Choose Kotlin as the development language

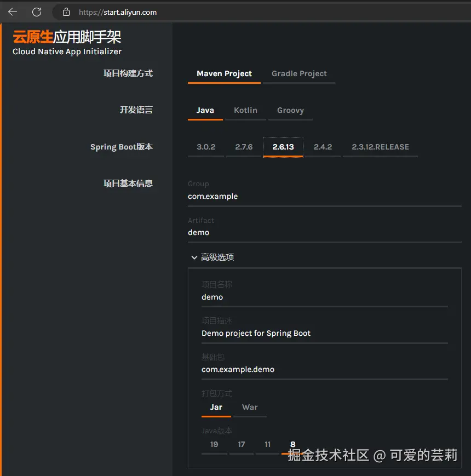coord(245,111)
